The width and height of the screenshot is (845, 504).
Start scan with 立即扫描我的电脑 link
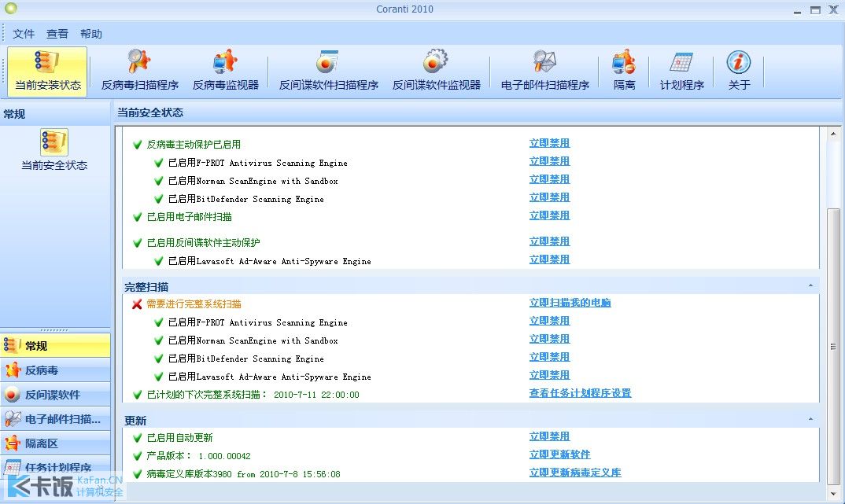[x=570, y=303]
